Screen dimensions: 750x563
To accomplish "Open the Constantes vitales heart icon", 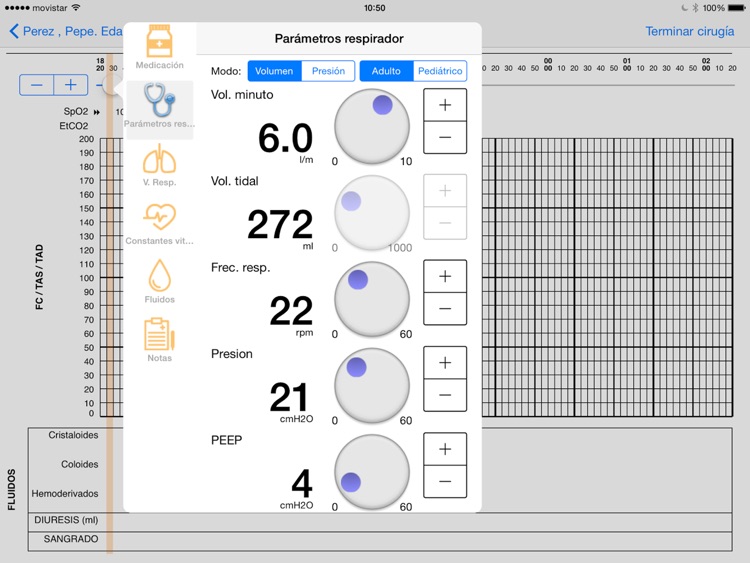I will point(159,217).
